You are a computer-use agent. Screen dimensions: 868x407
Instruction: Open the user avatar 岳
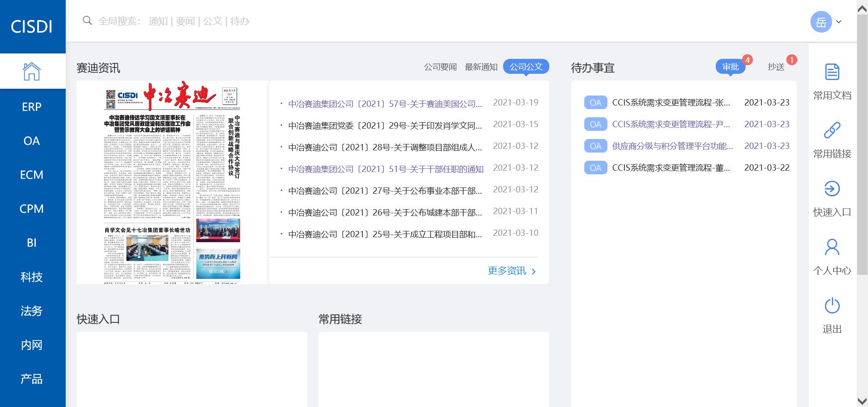[821, 22]
